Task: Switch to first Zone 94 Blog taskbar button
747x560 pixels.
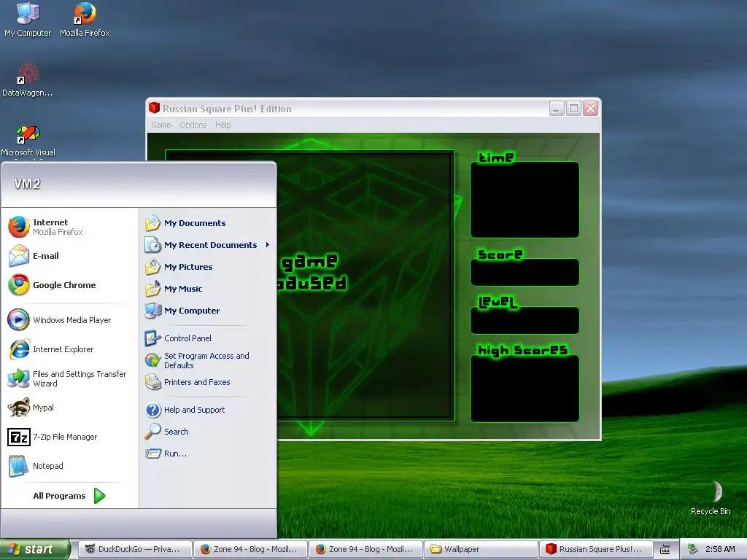Action: point(250,549)
